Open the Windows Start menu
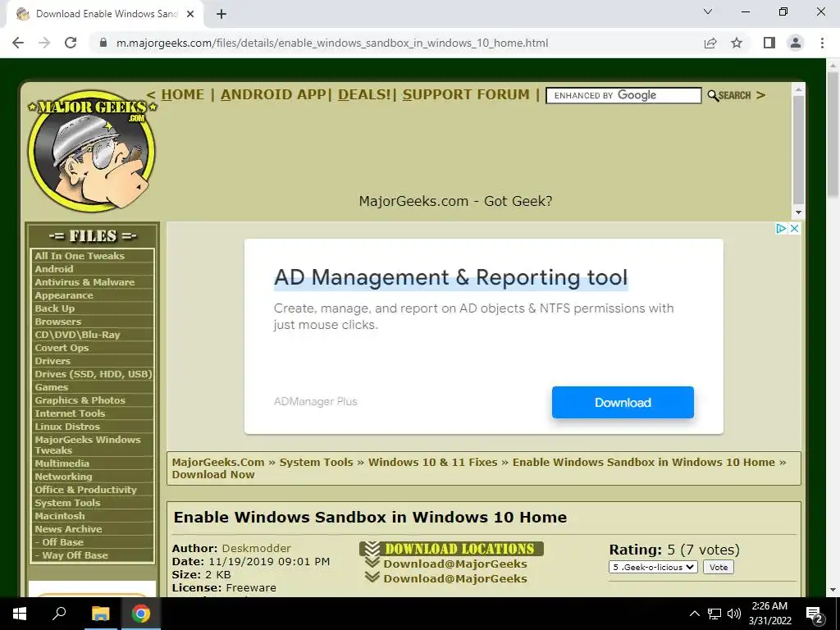Viewport: 840px width, 630px height. 20,614
